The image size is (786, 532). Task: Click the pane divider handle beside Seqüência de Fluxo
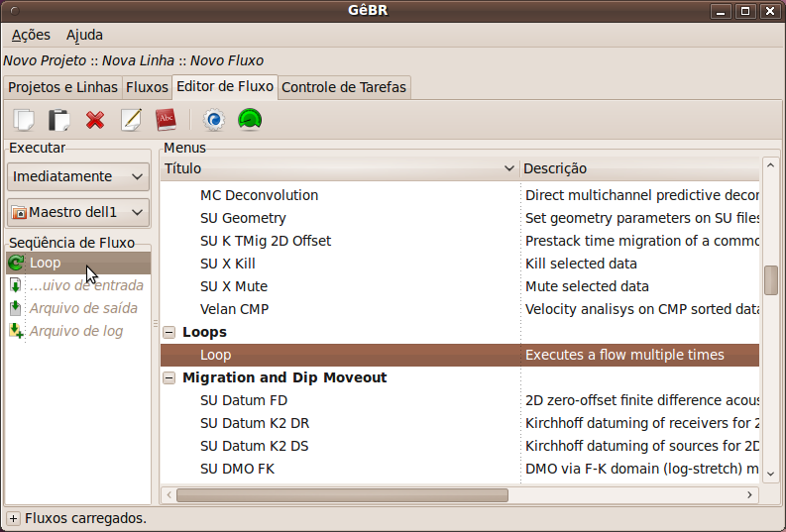156,324
